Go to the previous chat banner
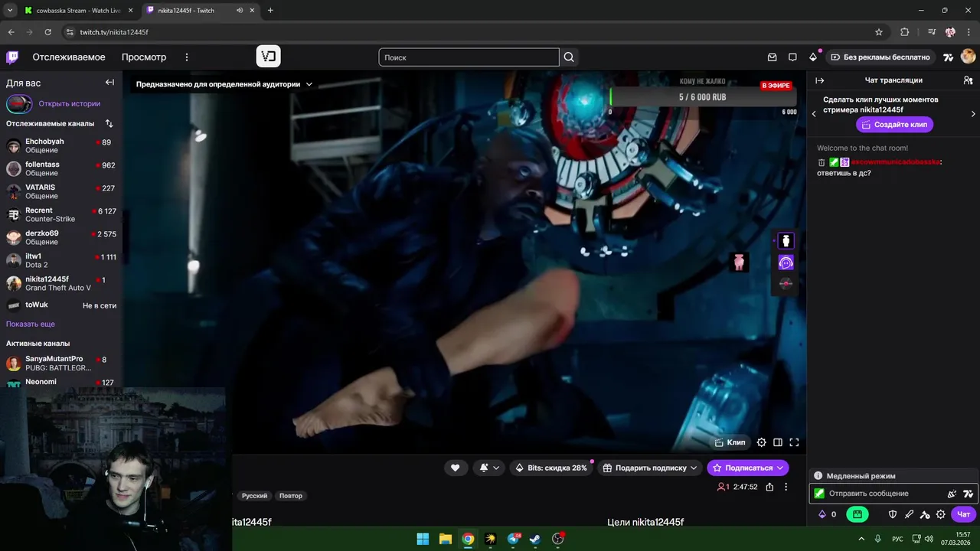 click(814, 114)
